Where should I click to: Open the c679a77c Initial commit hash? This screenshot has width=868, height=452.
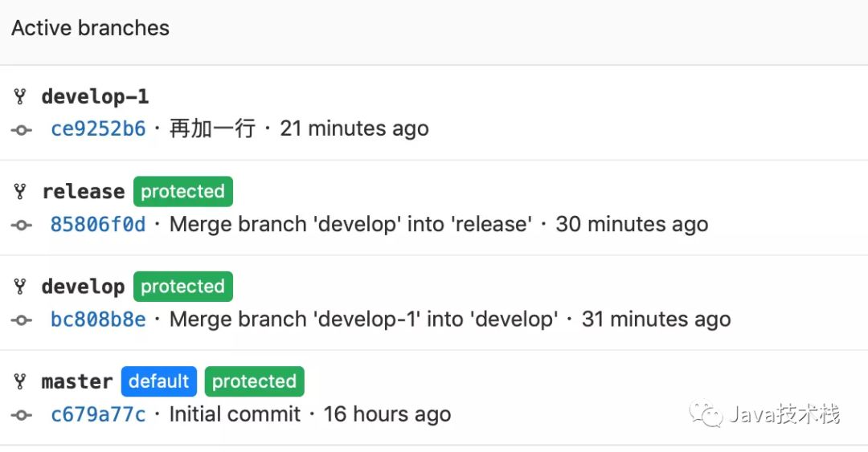pos(98,414)
